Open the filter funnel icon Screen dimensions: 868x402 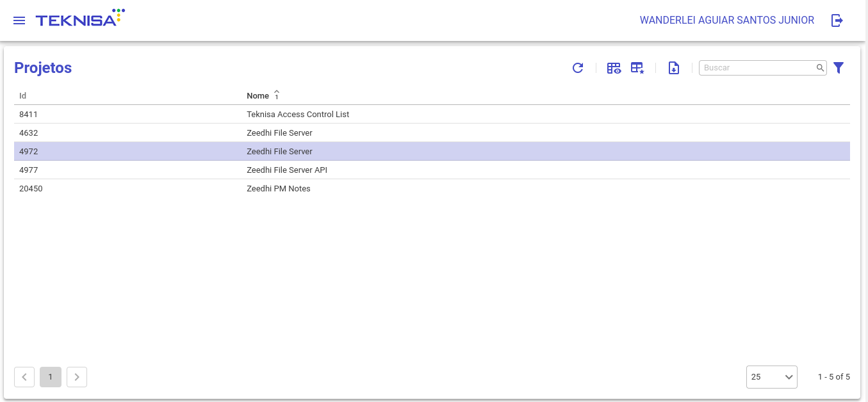click(x=839, y=68)
